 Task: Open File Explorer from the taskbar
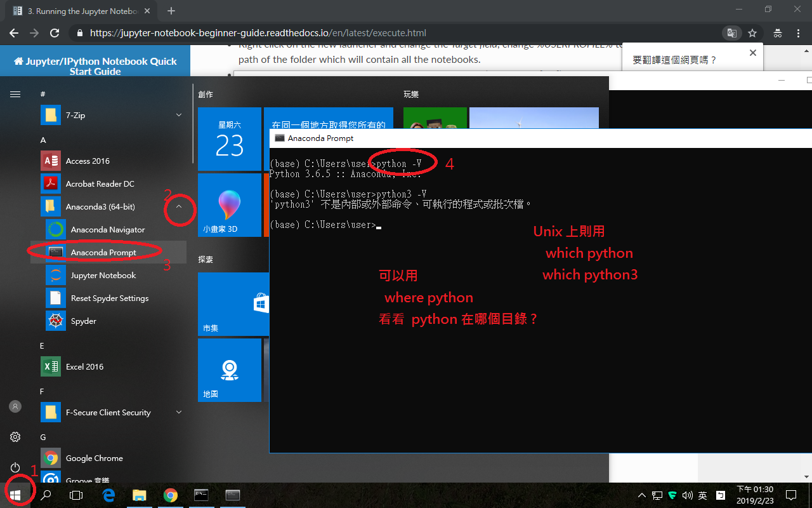[139, 495]
